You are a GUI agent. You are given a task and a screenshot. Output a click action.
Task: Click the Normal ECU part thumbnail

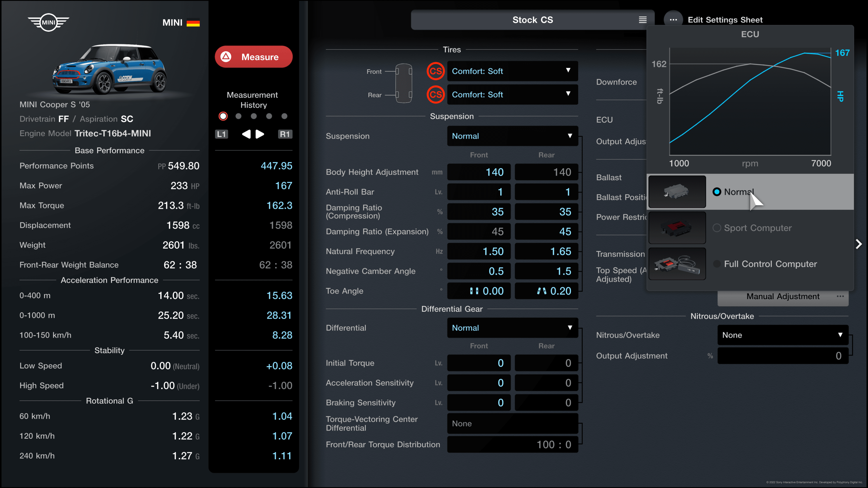[677, 192]
